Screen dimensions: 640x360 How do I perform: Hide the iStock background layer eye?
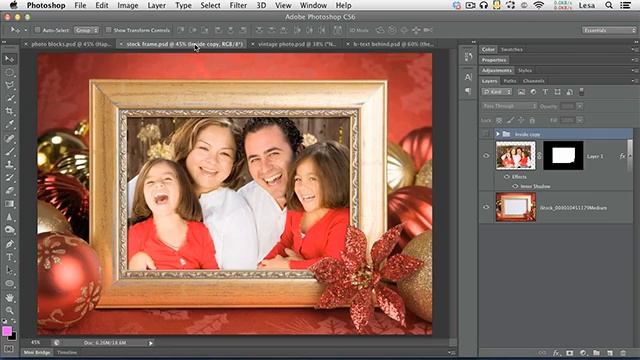[x=486, y=207]
